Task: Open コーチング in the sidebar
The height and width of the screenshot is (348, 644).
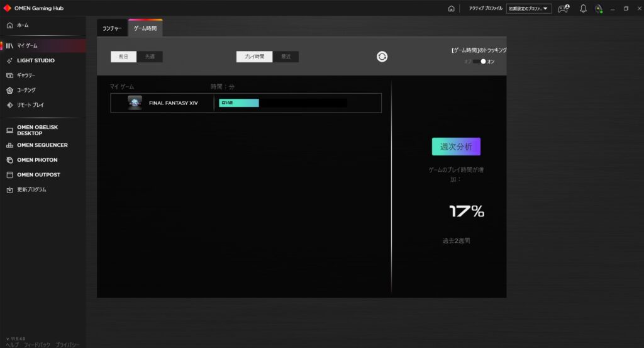Action: click(26, 90)
